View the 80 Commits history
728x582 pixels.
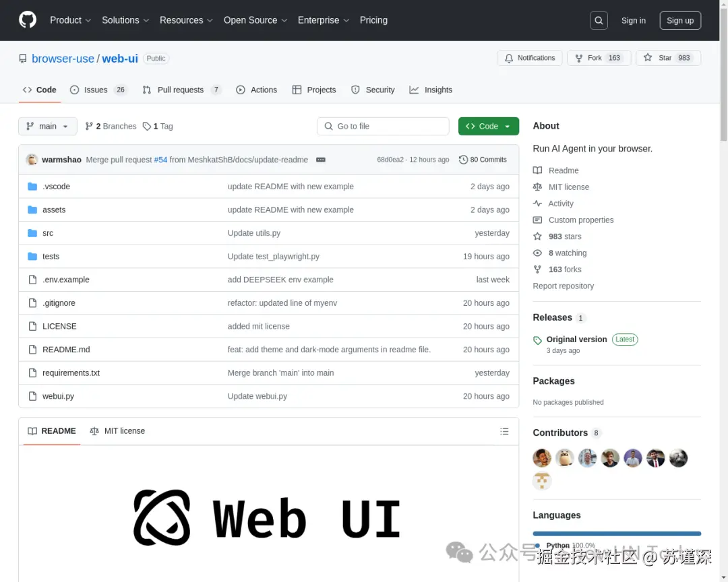(483, 160)
